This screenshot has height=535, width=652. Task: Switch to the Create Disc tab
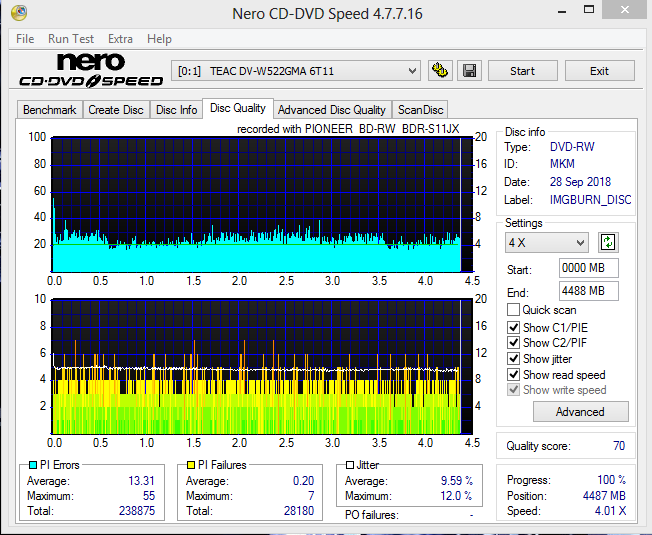coord(116,110)
